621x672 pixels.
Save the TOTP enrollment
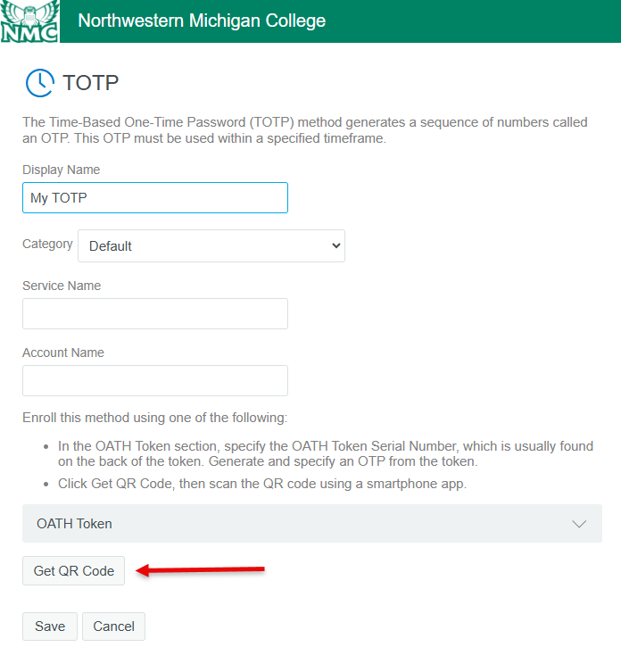pyautogui.click(x=50, y=626)
